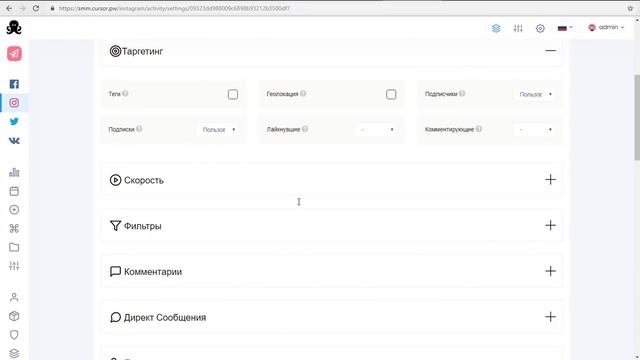Select Facebook icon in sidebar

[14, 84]
